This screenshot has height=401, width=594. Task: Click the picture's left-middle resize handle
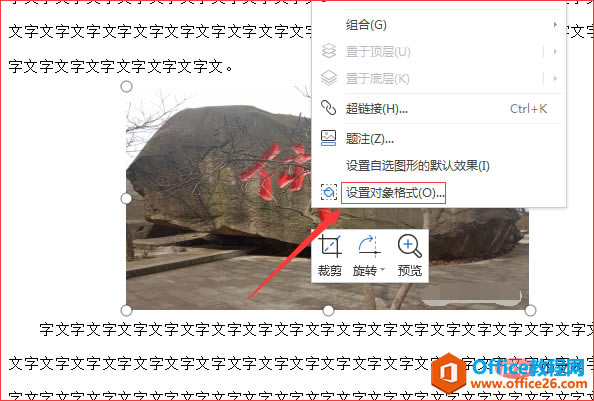127,198
